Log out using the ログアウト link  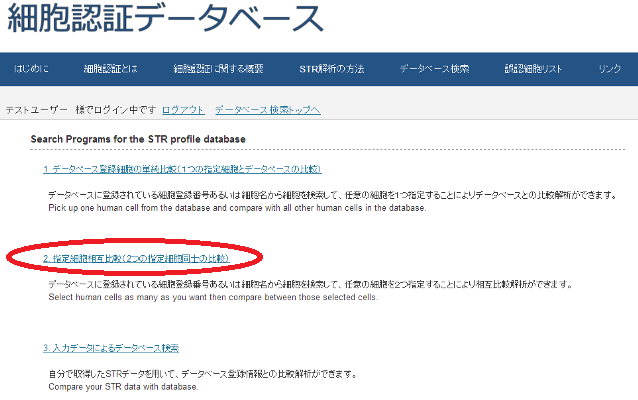coord(183,109)
